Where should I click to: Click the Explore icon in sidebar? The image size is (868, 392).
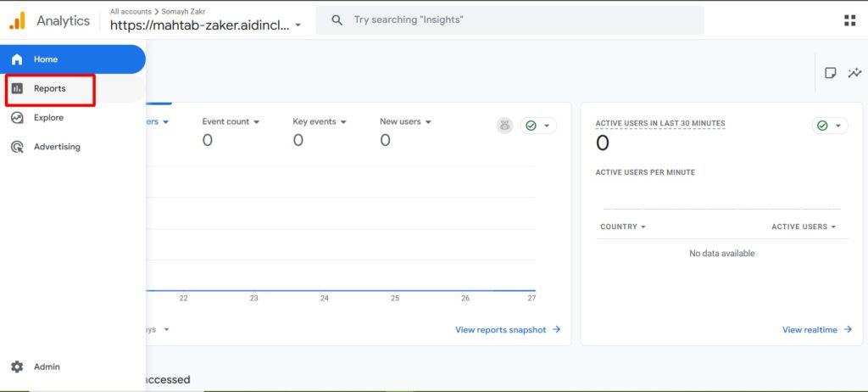point(17,118)
